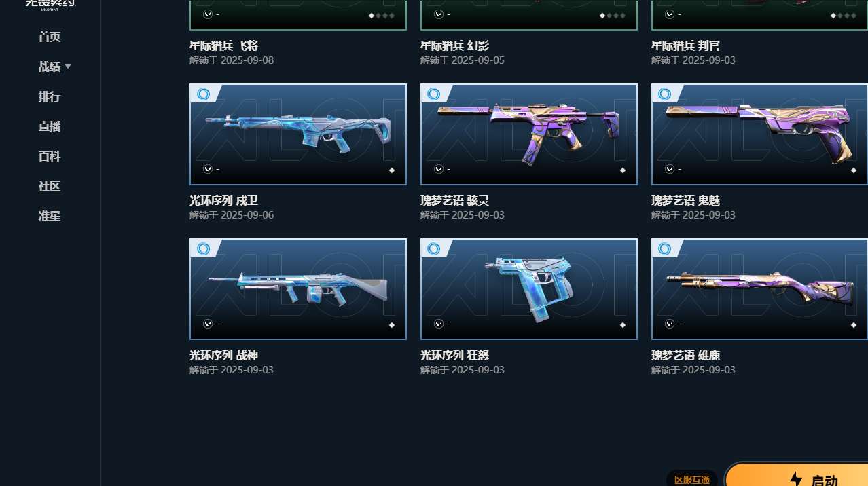Open 百科 from the sidebar

50,156
